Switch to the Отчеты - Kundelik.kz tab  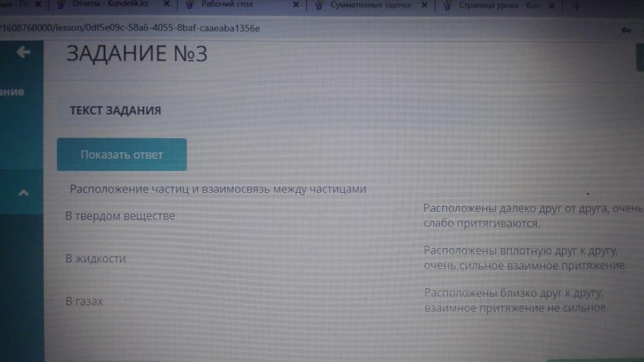(110, 4)
